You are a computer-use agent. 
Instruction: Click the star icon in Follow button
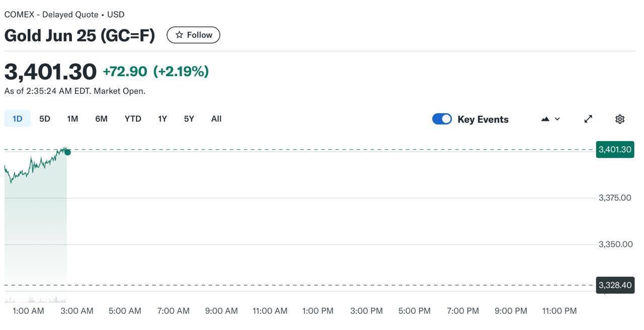(179, 35)
